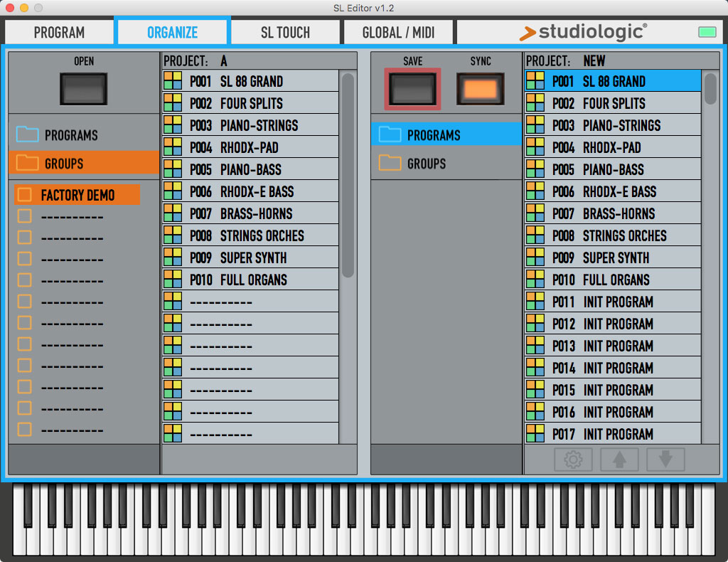The height and width of the screenshot is (562, 728).
Task: Click the P016 INIT PROGRAM icon
Action: coord(535,411)
